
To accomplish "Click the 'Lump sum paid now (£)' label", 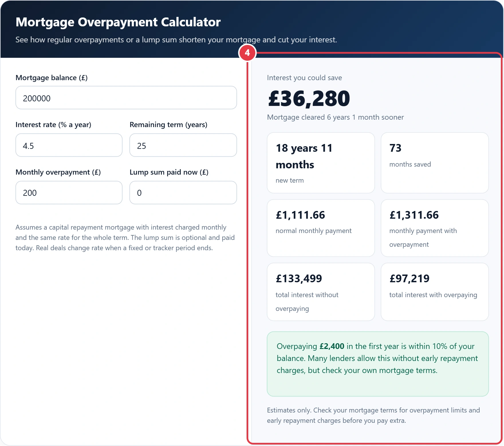I will coord(169,172).
